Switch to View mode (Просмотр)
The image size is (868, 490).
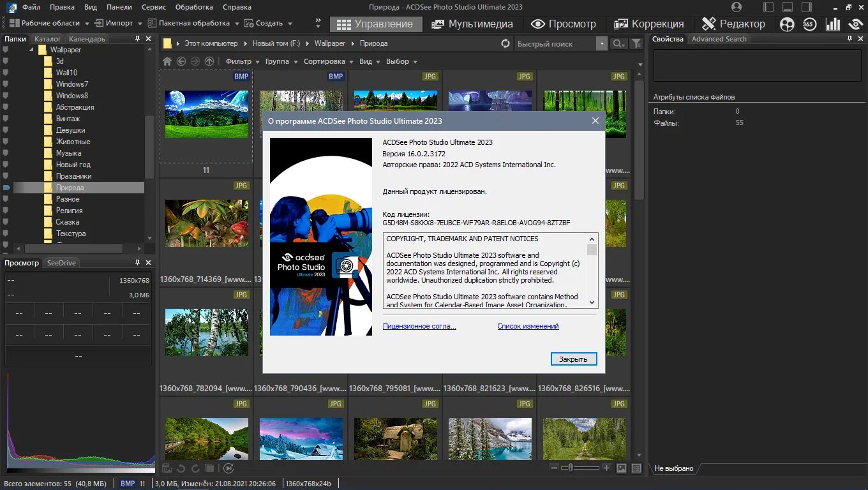[x=564, y=24]
